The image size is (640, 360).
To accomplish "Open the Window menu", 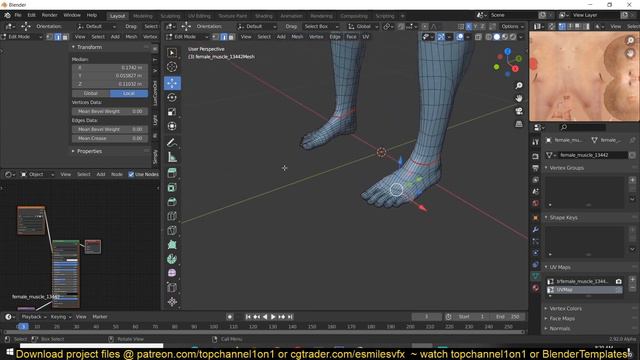I will pyautogui.click(x=72, y=15).
